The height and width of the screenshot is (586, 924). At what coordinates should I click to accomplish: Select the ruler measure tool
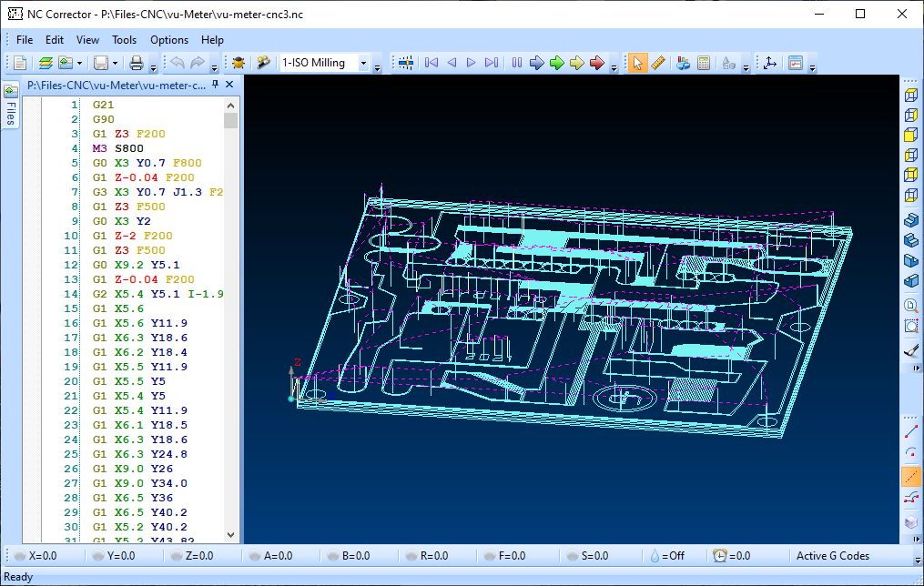(659, 63)
